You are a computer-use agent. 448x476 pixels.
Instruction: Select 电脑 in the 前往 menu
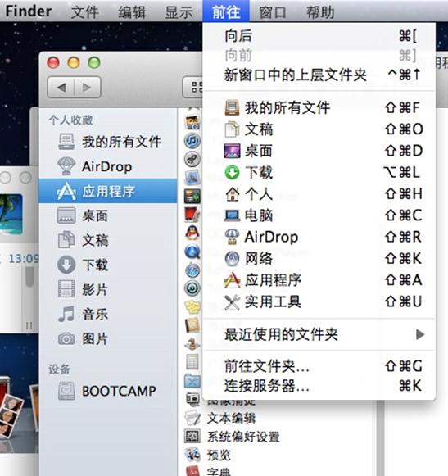click(x=319, y=215)
